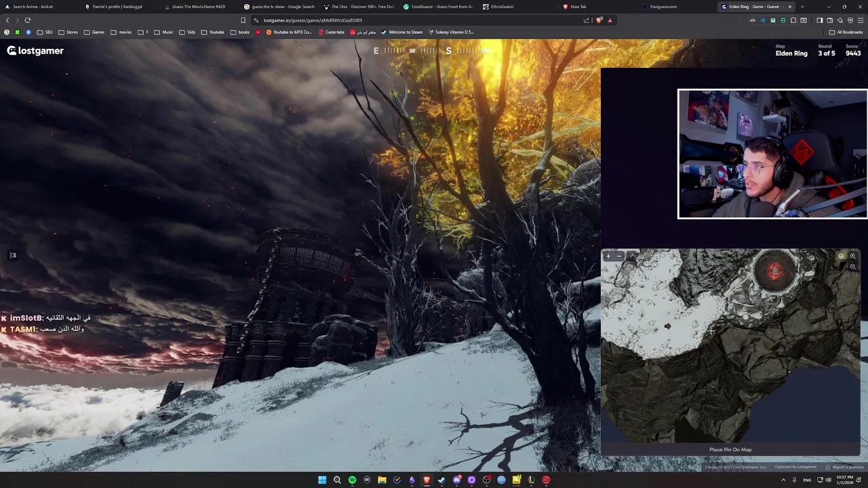Open the taskbar volume control

click(828, 480)
